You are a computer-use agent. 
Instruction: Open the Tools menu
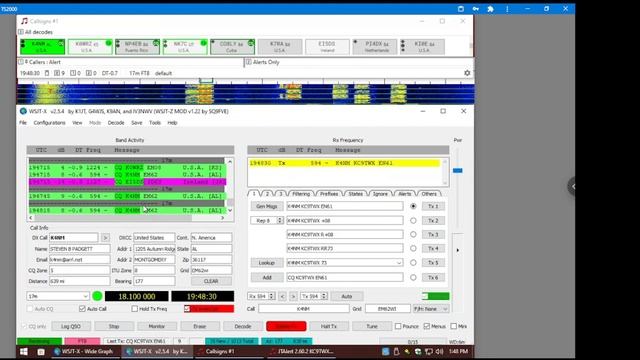[155, 122]
